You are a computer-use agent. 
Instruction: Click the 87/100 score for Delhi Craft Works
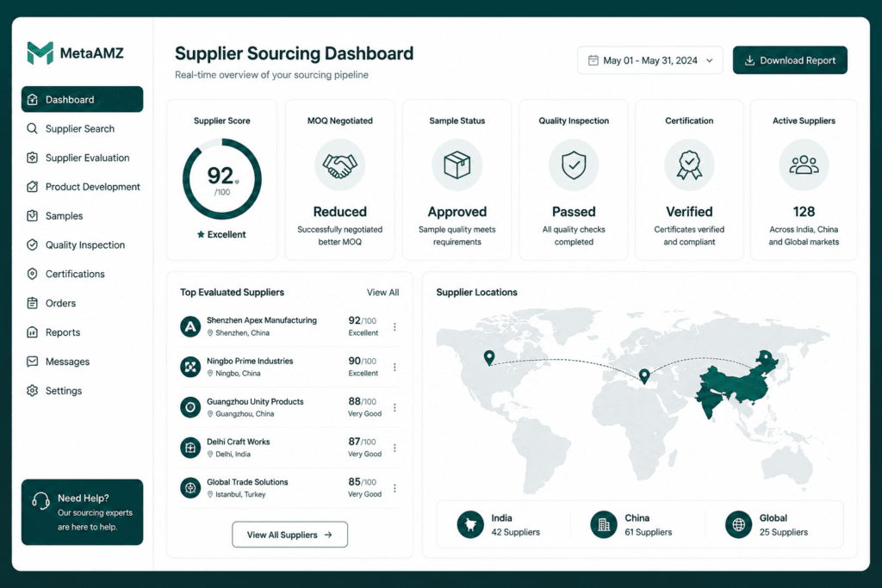point(362,442)
